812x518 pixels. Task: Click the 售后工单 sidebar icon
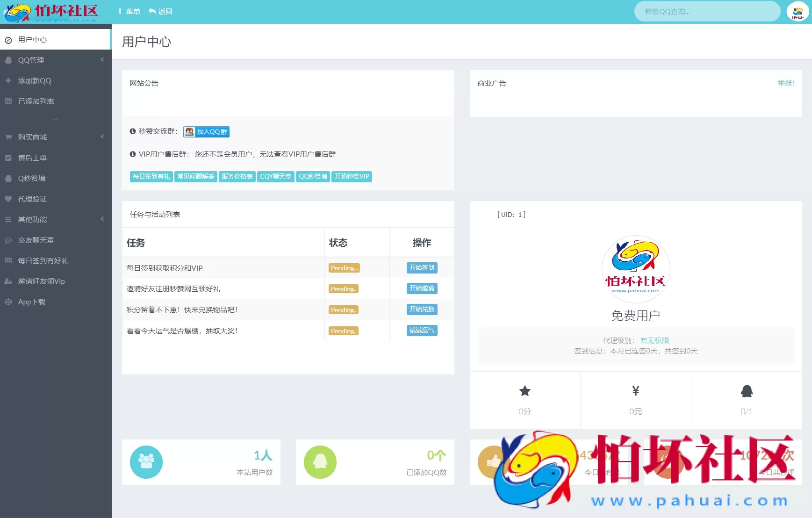[8, 158]
